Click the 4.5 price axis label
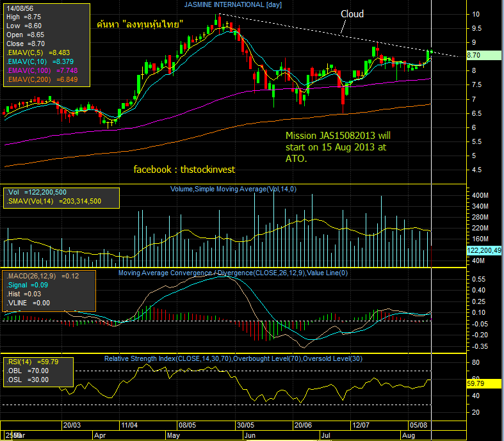The width and height of the screenshot is (504, 441). [x=476, y=170]
